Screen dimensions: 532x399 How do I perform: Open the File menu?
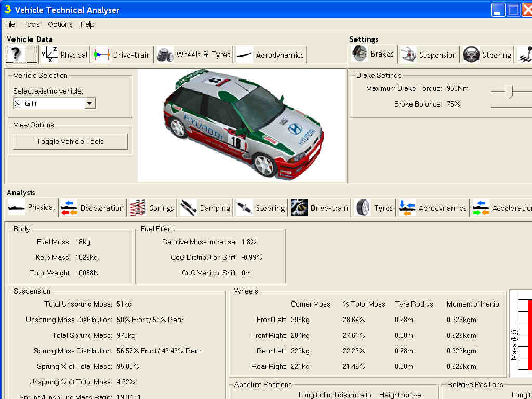click(10, 24)
